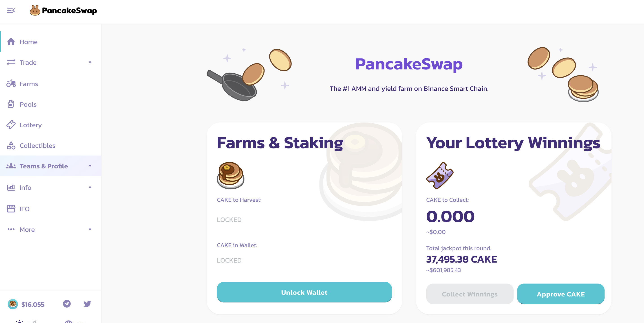
Task: Click the Pools syrup bottle icon
Action: pos(11,104)
